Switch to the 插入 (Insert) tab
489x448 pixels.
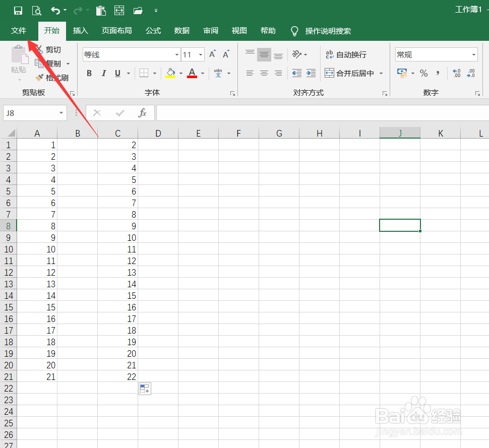click(81, 31)
